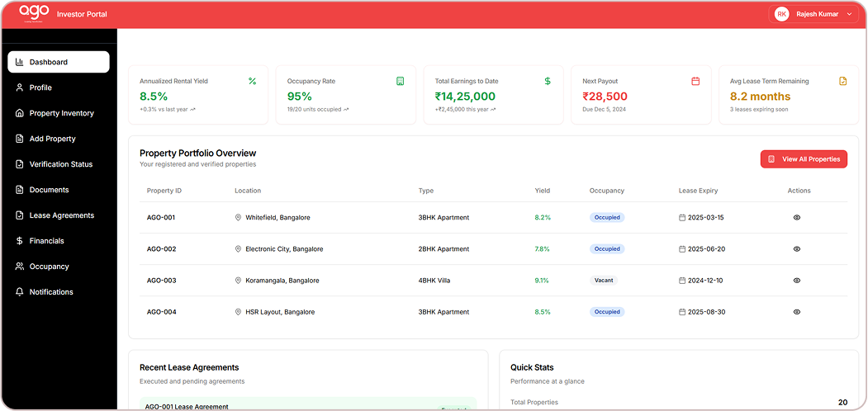Go to Lease Agreements in sidebar

click(61, 215)
